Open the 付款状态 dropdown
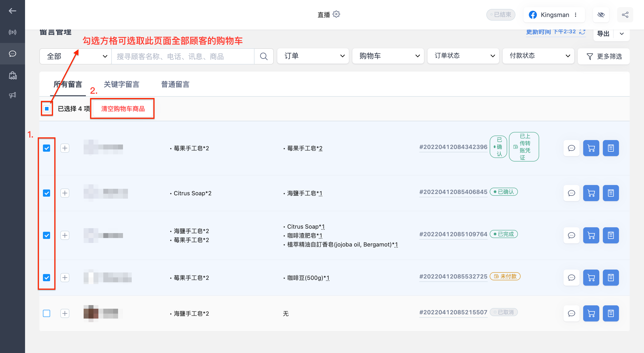Image resolution: width=644 pixels, height=353 pixels. coord(538,56)
